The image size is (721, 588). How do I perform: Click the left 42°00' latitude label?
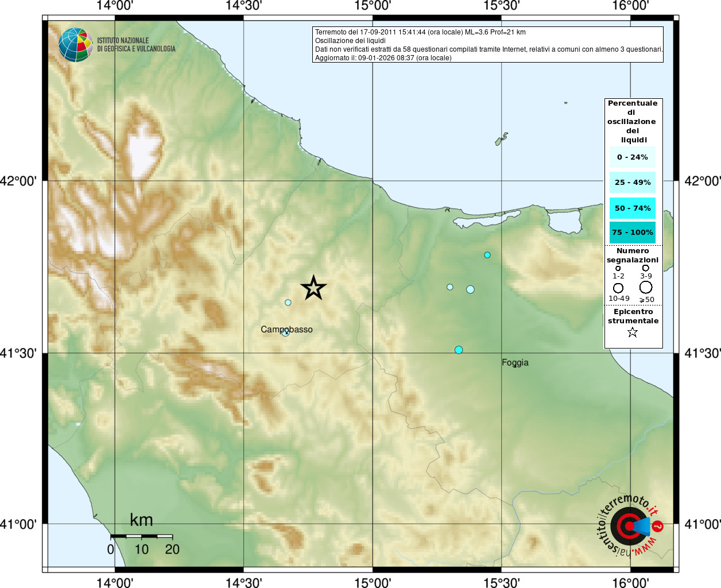click(x=18, y=181)
